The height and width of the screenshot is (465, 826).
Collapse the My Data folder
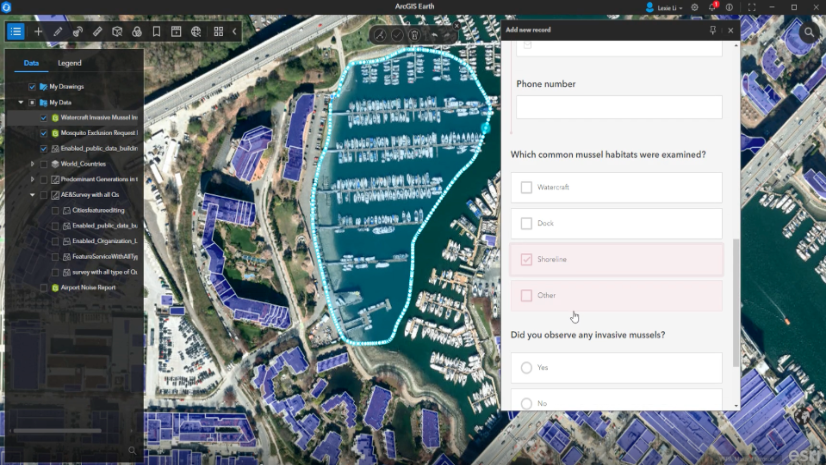click(20, 102)
